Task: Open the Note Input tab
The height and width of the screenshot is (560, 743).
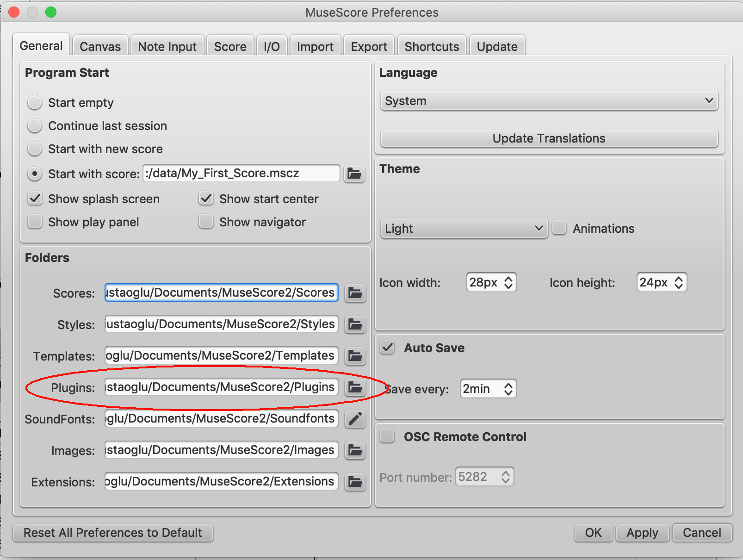Action: tap(167, 46)
